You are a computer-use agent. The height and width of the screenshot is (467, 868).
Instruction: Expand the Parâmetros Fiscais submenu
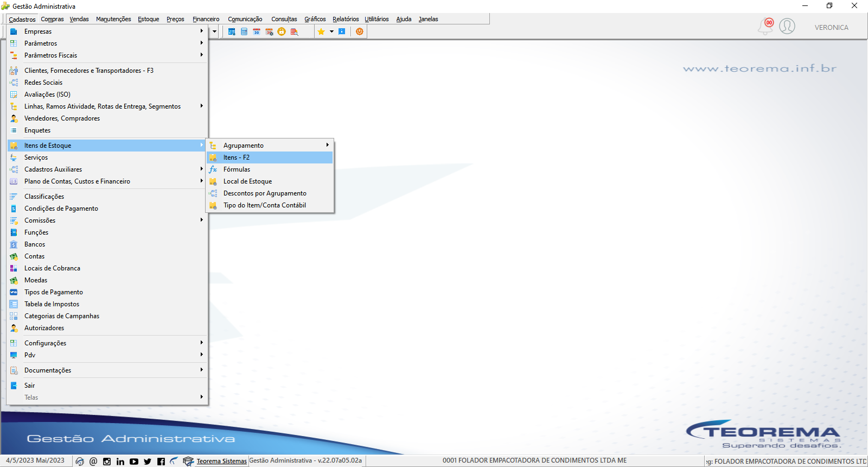tap(107, 55)
